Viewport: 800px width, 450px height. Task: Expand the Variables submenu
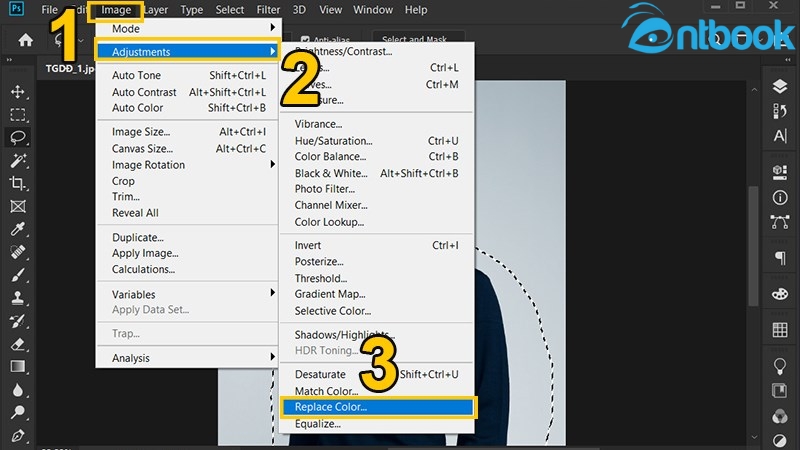[x=187, y=294]
